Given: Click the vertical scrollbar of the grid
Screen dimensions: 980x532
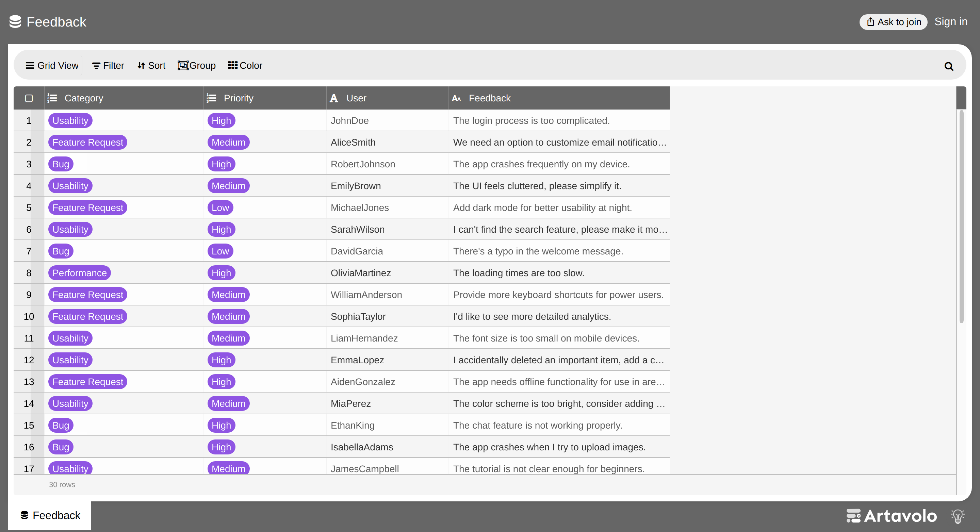Looking at the screenshot, I should coord(961,216).
